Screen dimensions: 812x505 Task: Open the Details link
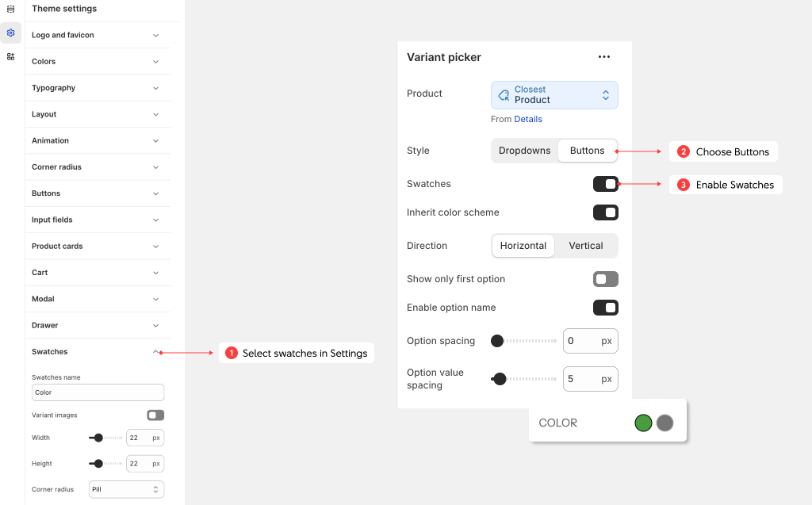pyautogui.click(x=528, y=119)
